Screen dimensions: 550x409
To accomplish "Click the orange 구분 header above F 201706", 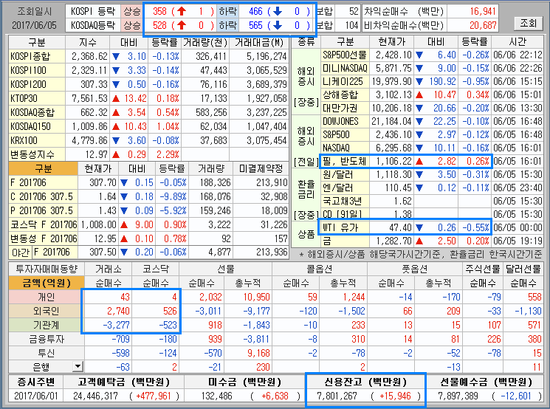I will coord(43,169).
